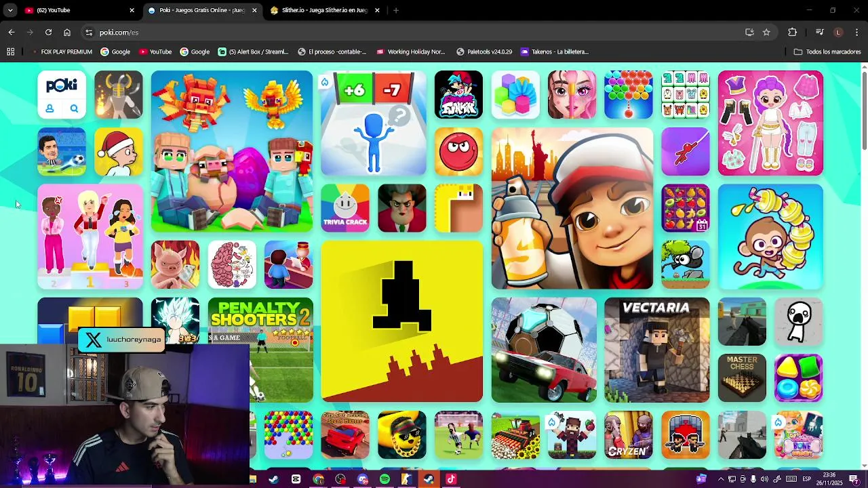Open the Minecraft-style dragon egg game thumbnail
Viewport: 868px width, 488px height.
click(x=232, y=151)
